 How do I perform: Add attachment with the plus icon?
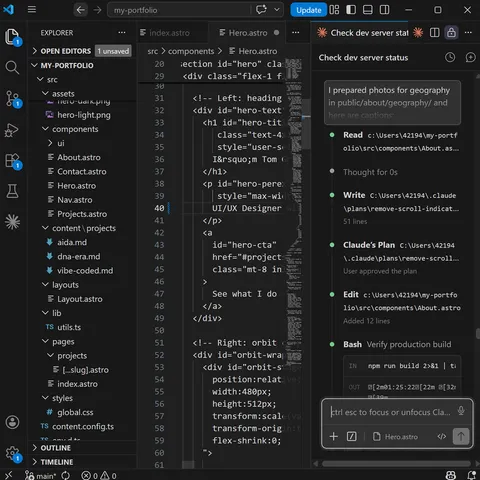click(x=334, y=436)
